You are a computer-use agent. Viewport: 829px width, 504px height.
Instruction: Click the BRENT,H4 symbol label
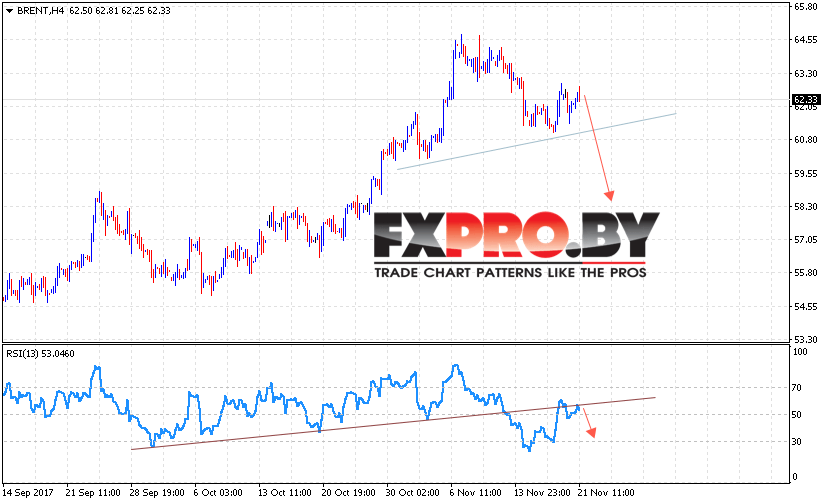(x=41, y=11)
